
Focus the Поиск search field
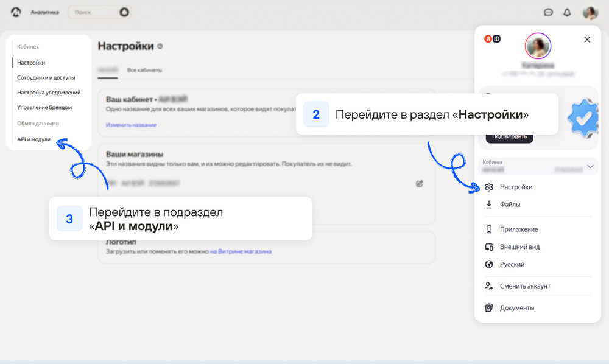(99, 12)
